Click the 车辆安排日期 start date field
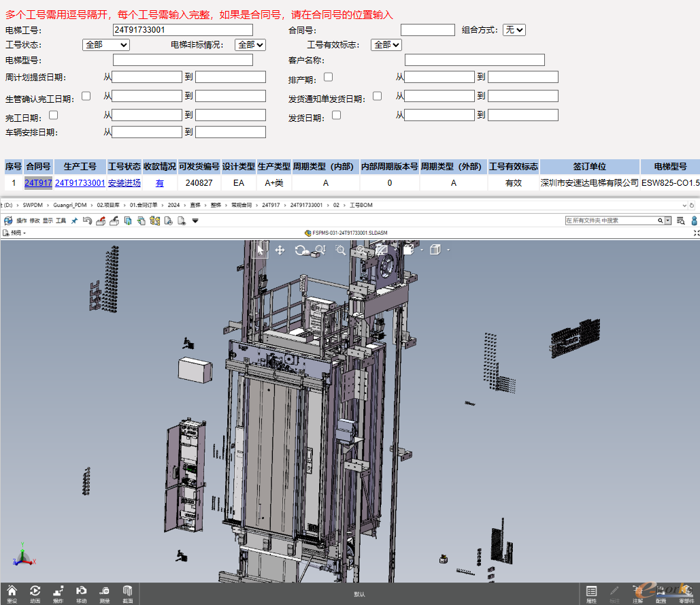This screenshot has width=700, height=605. click(147, 132)
